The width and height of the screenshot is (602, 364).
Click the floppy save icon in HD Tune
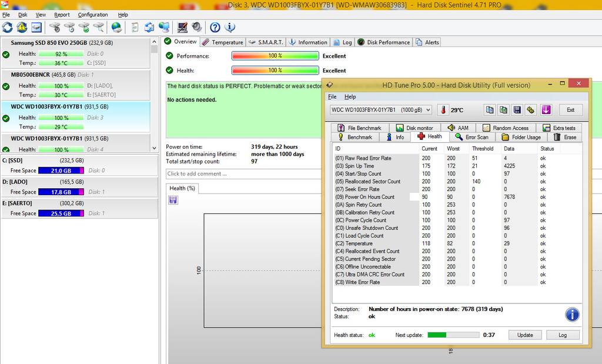tap(517, 110)
